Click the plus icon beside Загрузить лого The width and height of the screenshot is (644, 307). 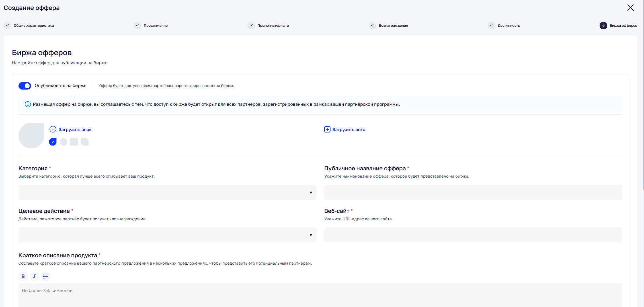point(327,129)
